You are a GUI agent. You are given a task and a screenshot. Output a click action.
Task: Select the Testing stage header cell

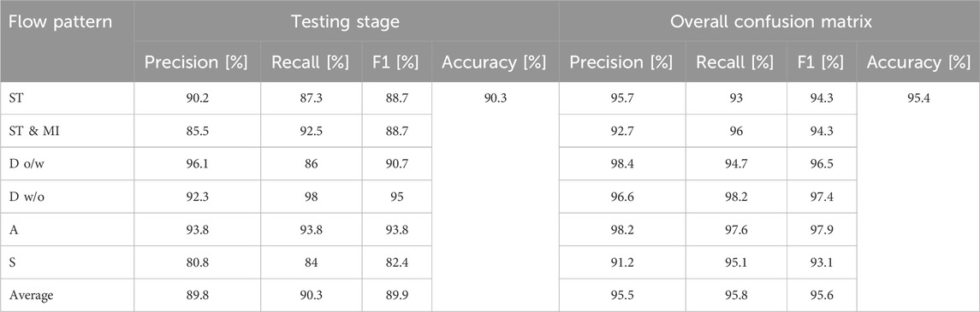(x=346, y=22)
